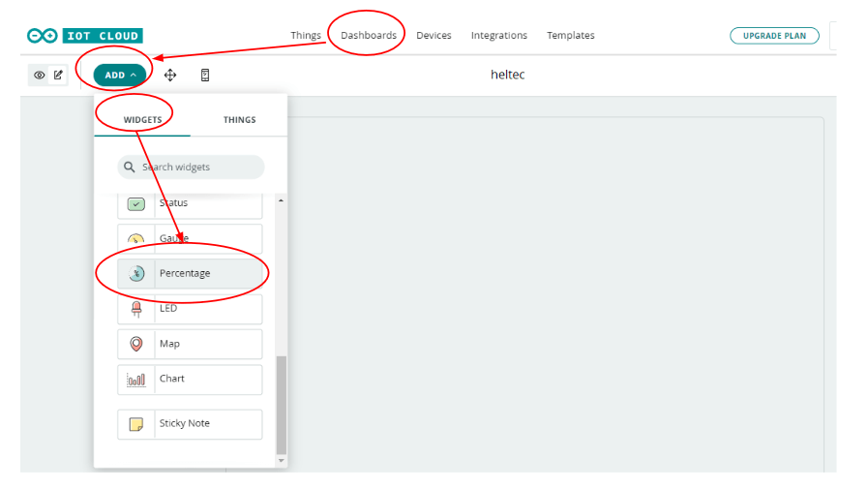
Task: Switch to the Things tab
Action: pyautogui.click(x=239, y=120)
